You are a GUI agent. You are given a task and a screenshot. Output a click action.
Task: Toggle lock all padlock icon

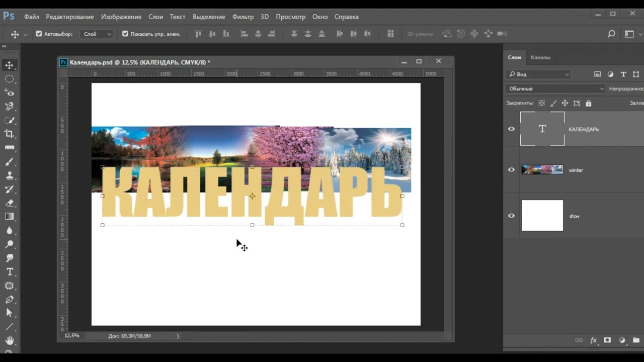click(x=588, y=103)
